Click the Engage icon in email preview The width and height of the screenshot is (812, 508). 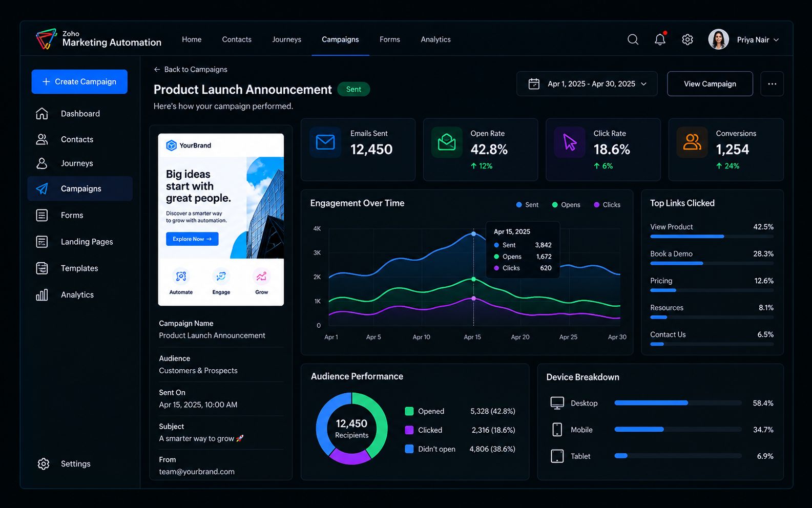coord(221,277)
